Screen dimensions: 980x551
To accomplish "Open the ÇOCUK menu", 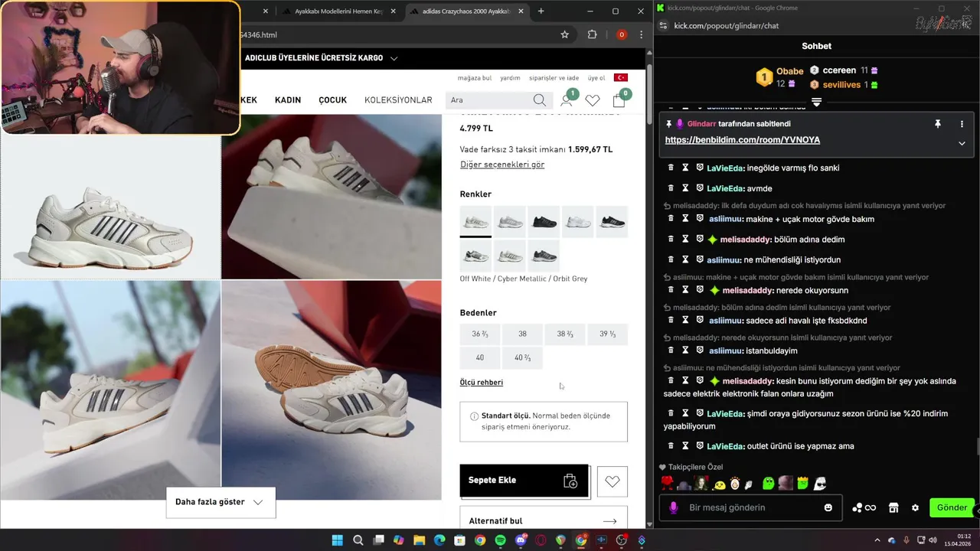I will tap(333, 100).
